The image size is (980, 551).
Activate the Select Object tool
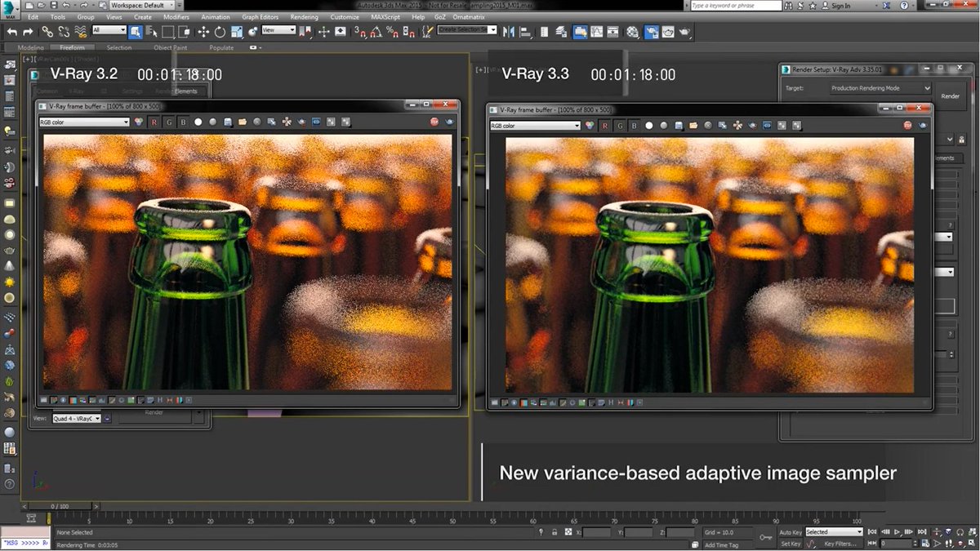[x=136, y=32]
